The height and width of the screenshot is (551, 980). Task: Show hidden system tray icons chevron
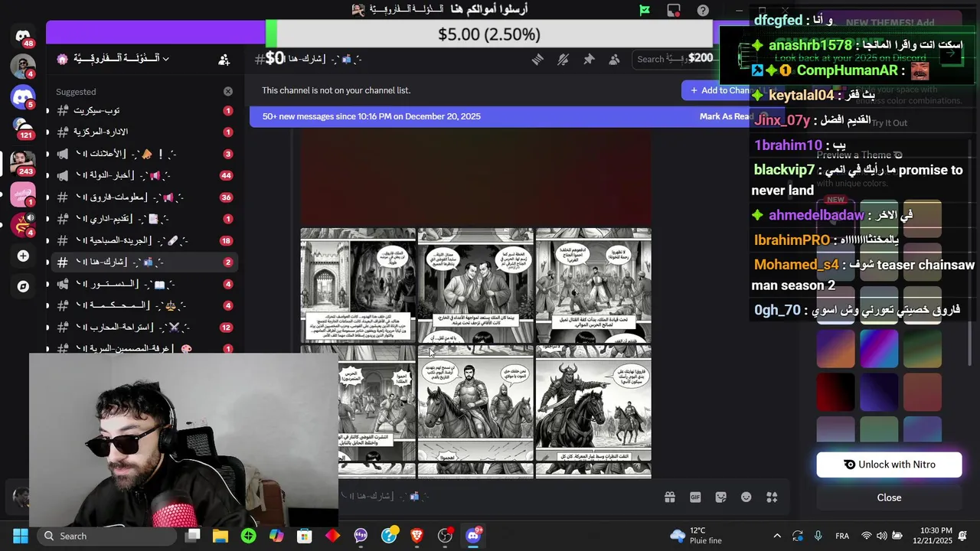(776, 536)
